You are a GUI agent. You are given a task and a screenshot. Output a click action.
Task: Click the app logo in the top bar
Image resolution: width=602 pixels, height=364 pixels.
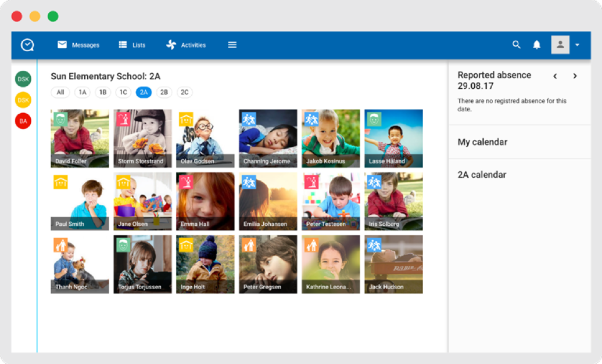pyautogui.click(x=27, y=45)
